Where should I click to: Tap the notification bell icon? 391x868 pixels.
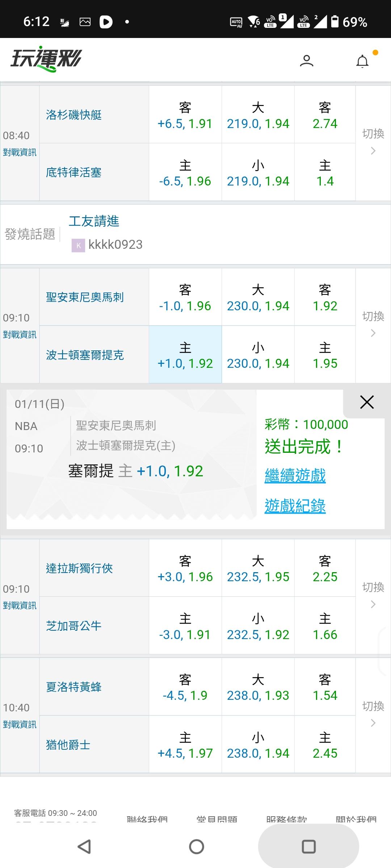click(x=362, y=61)
